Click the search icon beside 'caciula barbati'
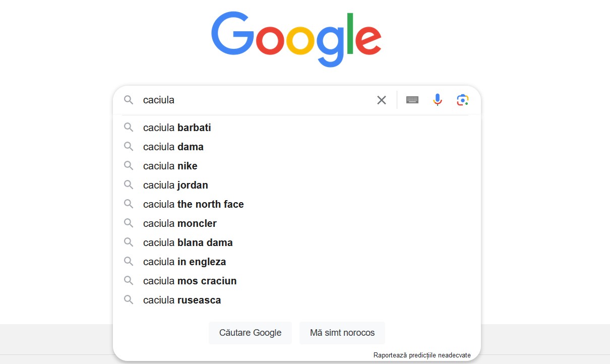Image resolution: width=610 pixels, height=364 pixels. click(x=129, y=128)
